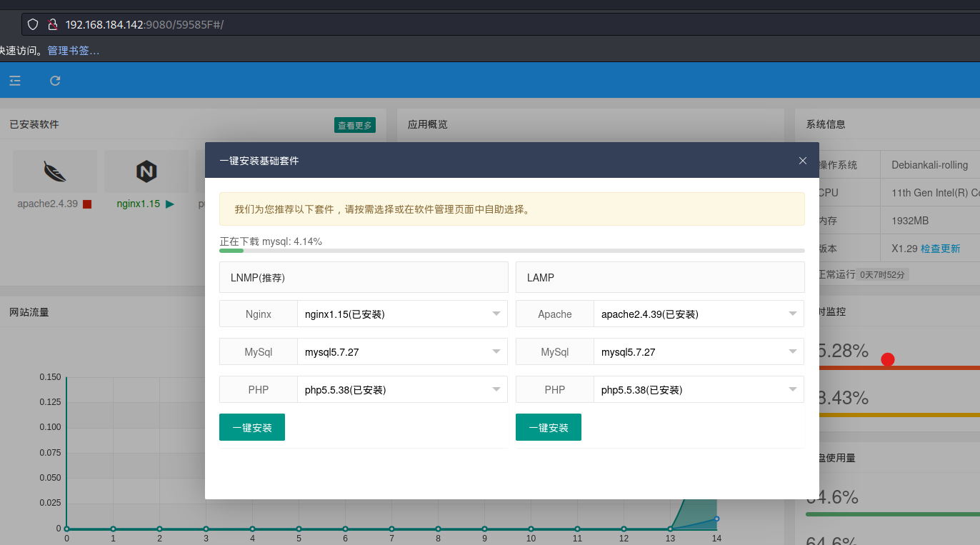Click the LNMP one-click install button
The image size is (980, 545).
pyautogui.click(x=252, y=427)
